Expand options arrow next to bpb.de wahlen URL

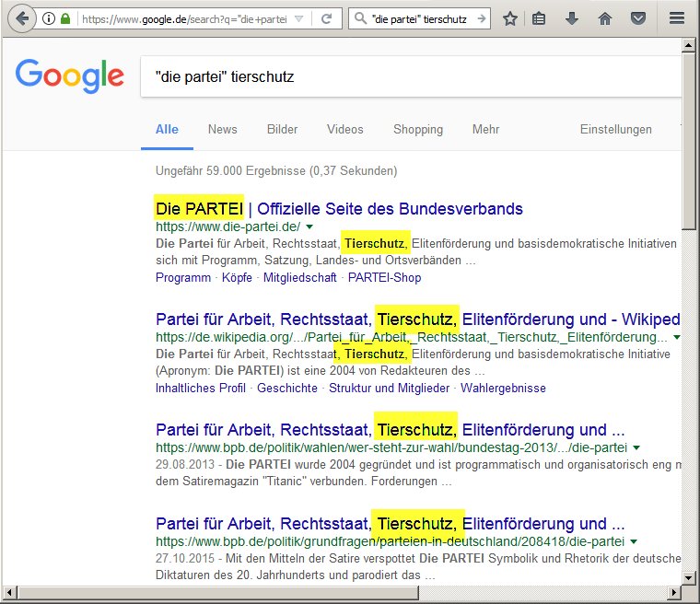pyautogui.click(x=636, y=448)
